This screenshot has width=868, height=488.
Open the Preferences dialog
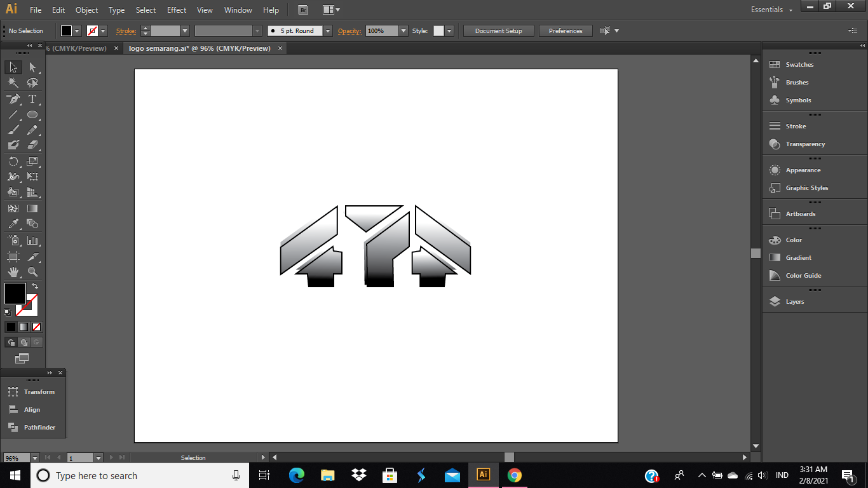pos(565,30)
